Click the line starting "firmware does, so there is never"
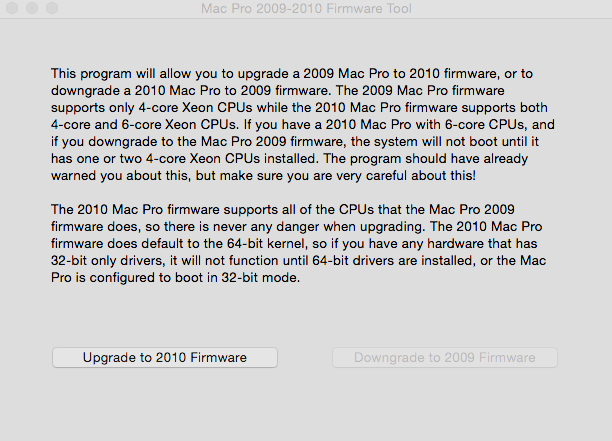The height and width of the screenshot is (441, 612). (x=297, y=226)
